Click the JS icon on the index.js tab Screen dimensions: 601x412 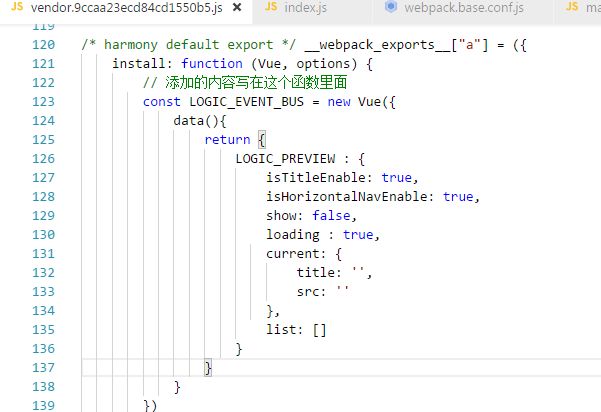click(271, 7)
